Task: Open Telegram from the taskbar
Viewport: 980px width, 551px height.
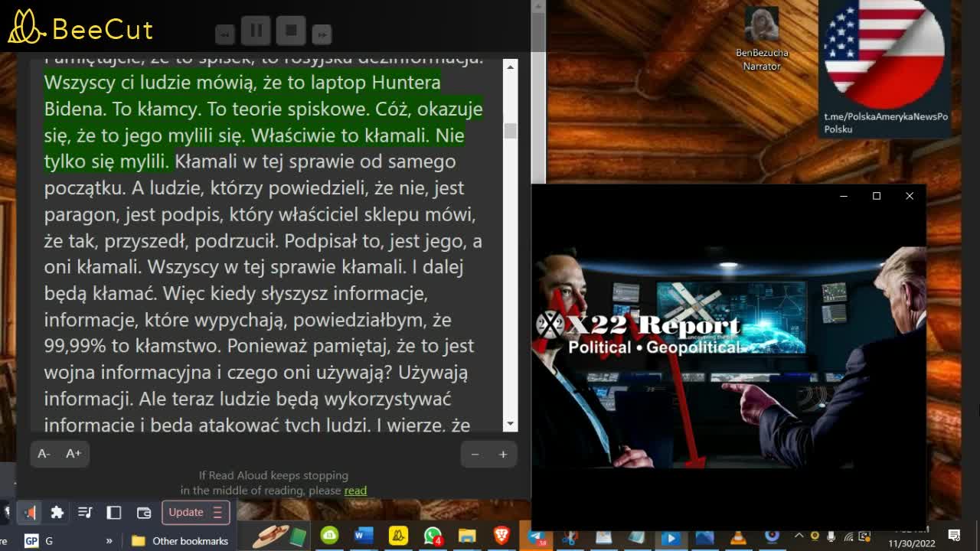Action: tap(537, 537)
